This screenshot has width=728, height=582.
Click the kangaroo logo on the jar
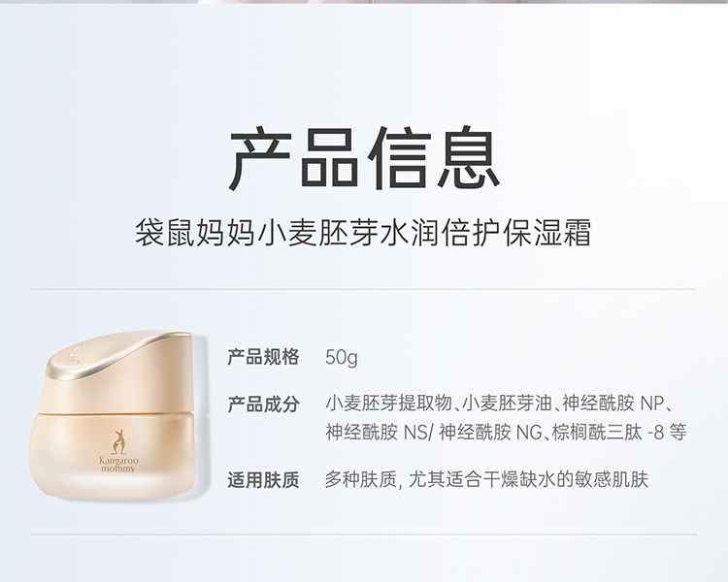coord(118,442)
